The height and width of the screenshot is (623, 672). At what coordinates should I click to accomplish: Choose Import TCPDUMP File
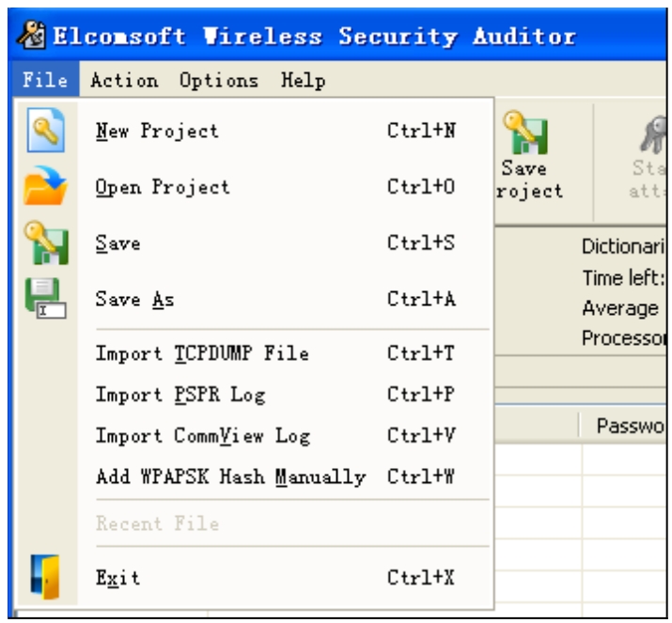tap(274, 353)
